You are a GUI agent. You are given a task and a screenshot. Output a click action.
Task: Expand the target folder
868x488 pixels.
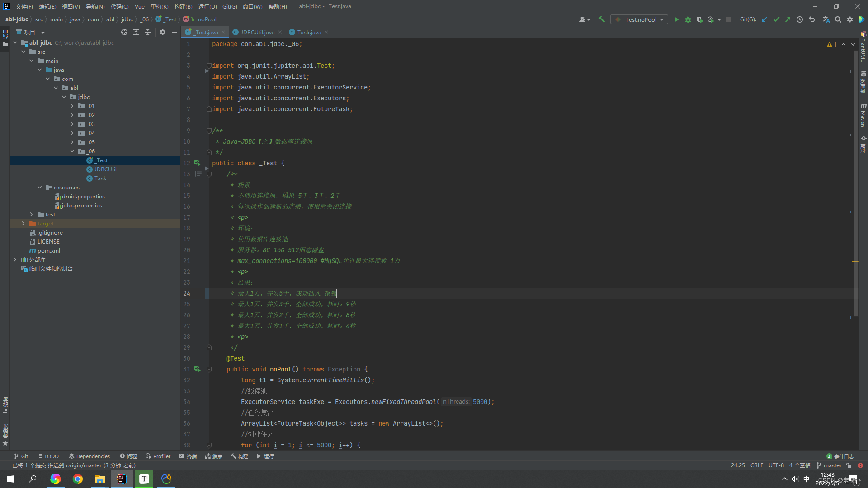point(24,224)
